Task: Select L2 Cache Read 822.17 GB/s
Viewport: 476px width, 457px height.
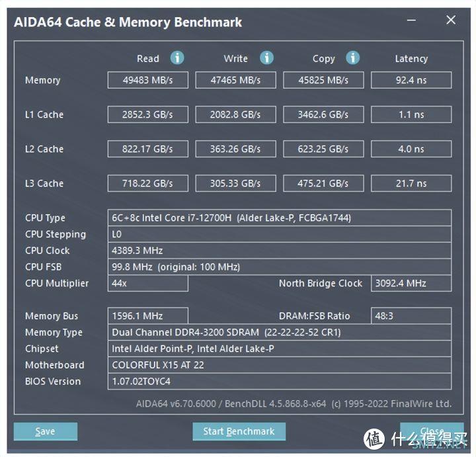Action: click(148, 149)
